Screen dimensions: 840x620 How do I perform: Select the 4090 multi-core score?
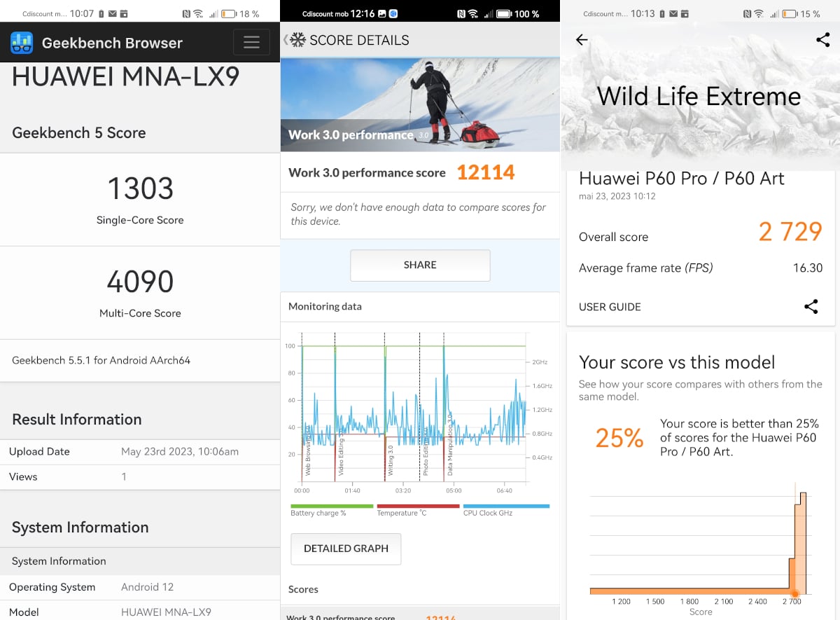(140, 282)
